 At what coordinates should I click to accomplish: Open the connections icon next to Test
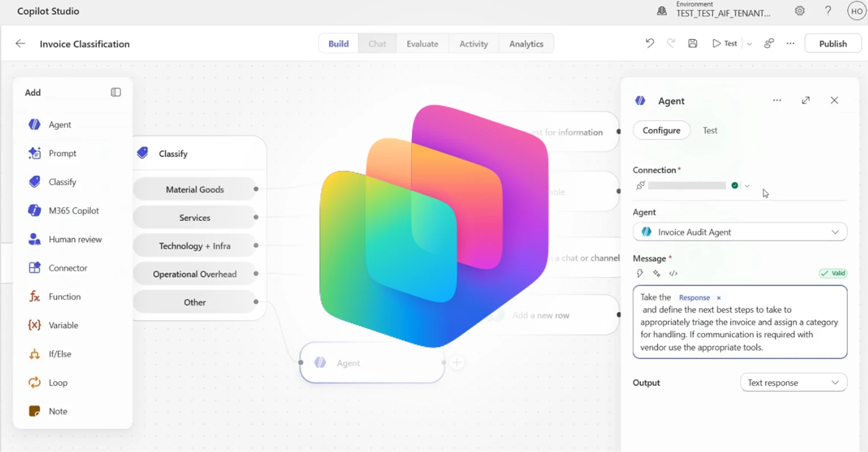coord(769,43)
